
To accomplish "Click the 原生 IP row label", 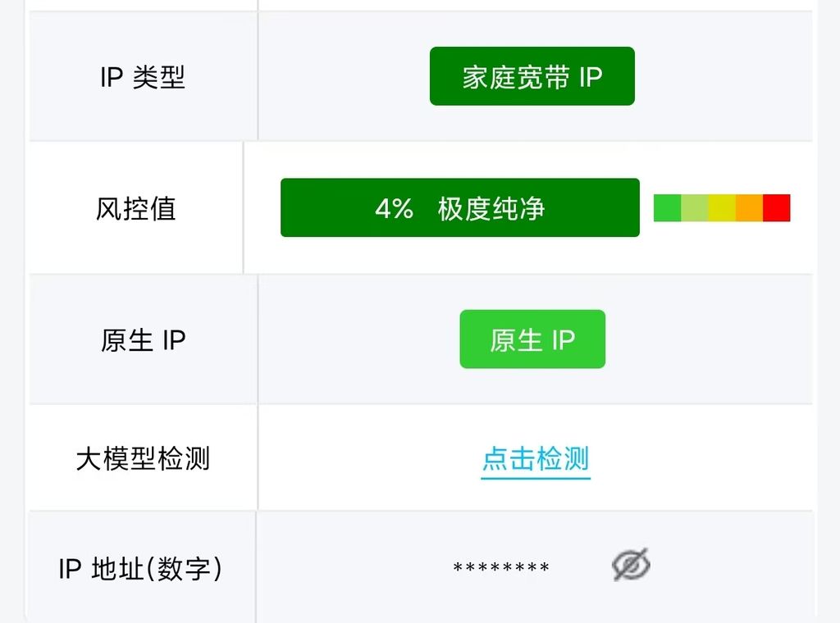I will coord(143,340).
